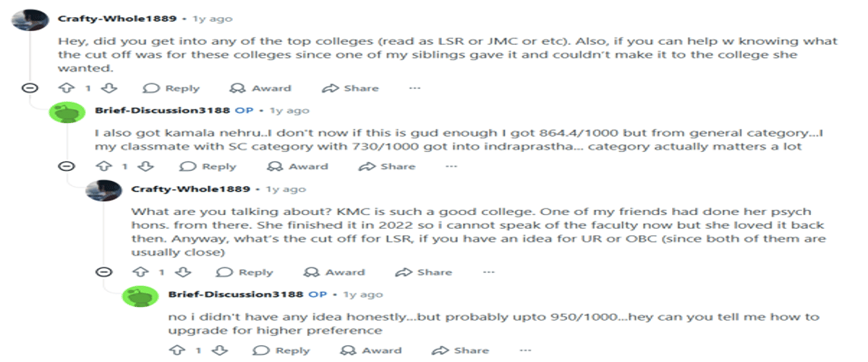This screenshot has height=362, width=868.
Task: Upvote the comment saying KMC is good college
Action: point(140,272)
